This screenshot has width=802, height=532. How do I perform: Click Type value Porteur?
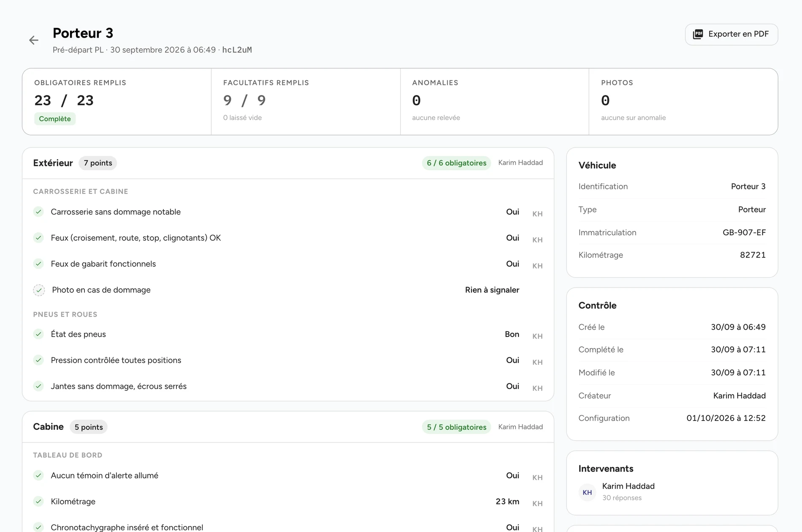click(752, 209)
